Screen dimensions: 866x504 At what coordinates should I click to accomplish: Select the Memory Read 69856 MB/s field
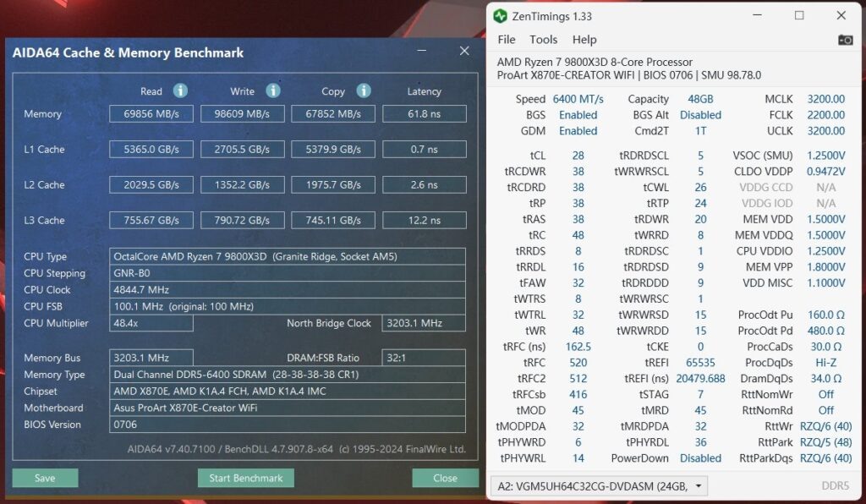151,113
